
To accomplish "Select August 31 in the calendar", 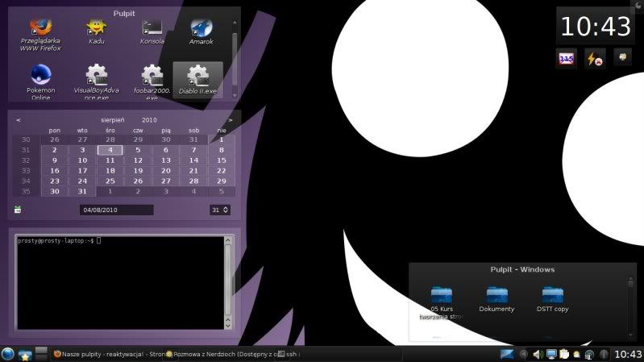I will point(82,191).
